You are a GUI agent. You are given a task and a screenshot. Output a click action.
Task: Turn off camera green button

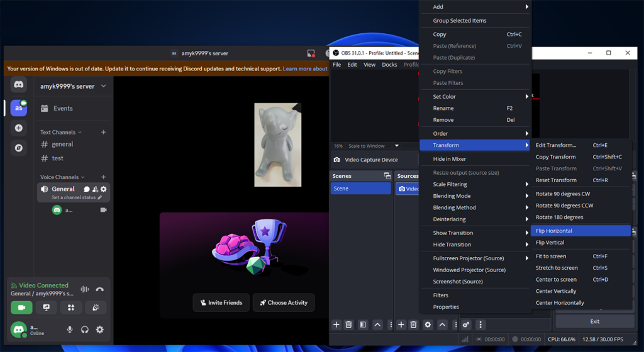click(21, 307)
